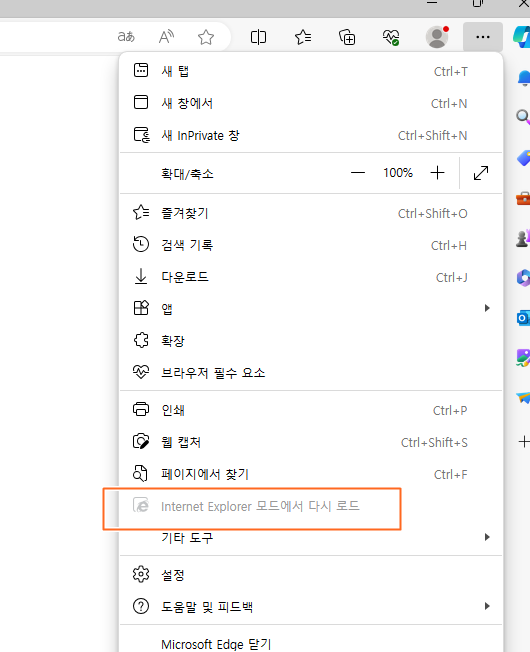
Task: Activate the Read aloud icon
Action: click(x=166, y=37)
